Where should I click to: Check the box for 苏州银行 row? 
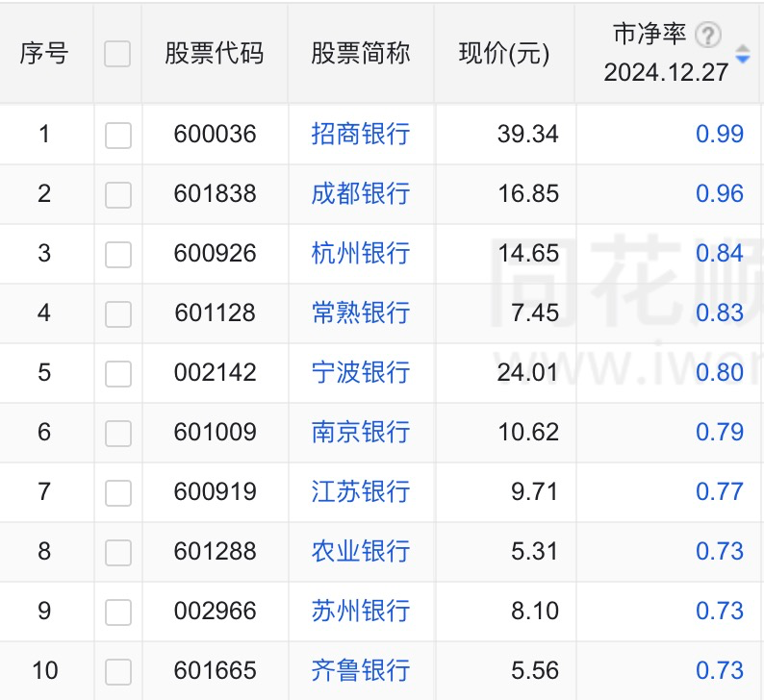click(118, 612)
